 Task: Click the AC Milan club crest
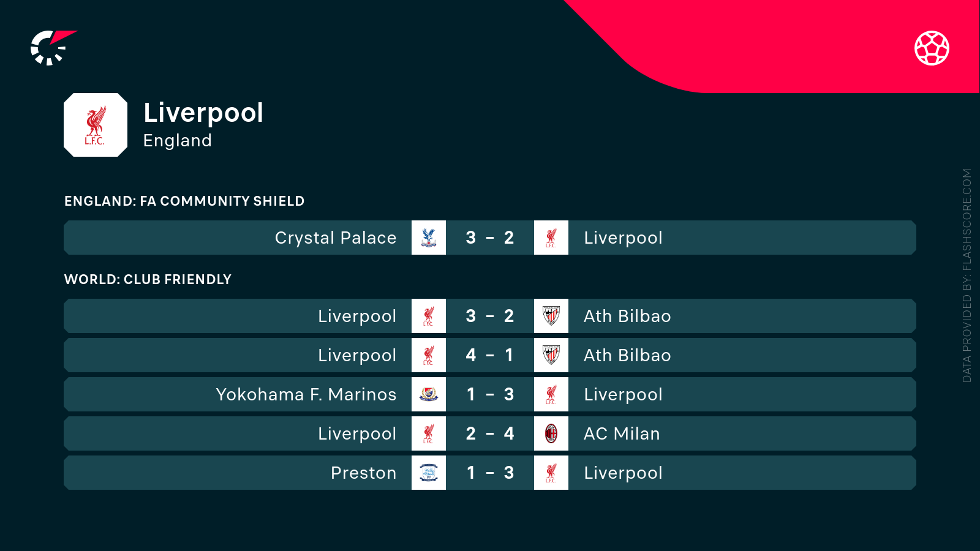pos(551,433)
